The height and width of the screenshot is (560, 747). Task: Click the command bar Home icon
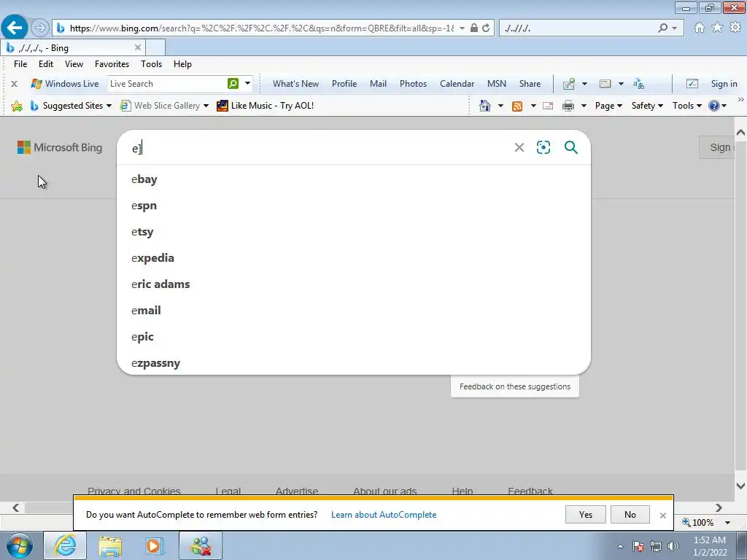tap(485, 106)
